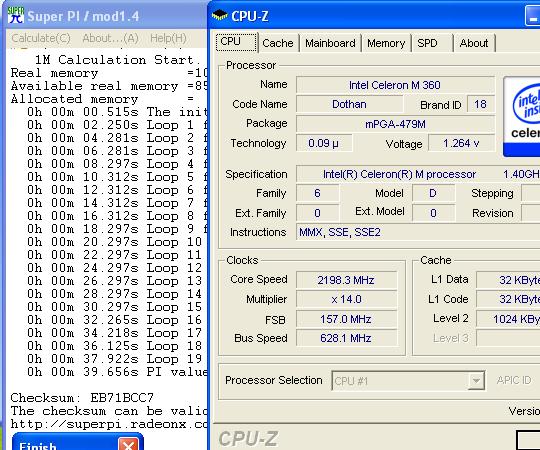This screenshot has height=450, width=540.
Task: Click the Family value 6
Action: click(317, 193)
